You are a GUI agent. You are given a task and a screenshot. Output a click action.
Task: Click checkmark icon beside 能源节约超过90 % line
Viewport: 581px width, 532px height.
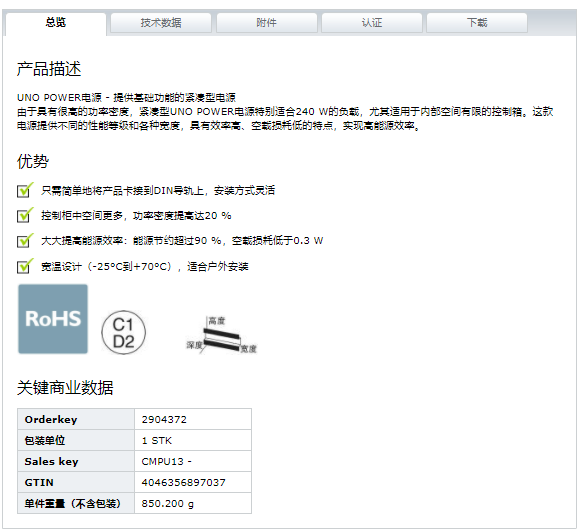click(25, 240)
